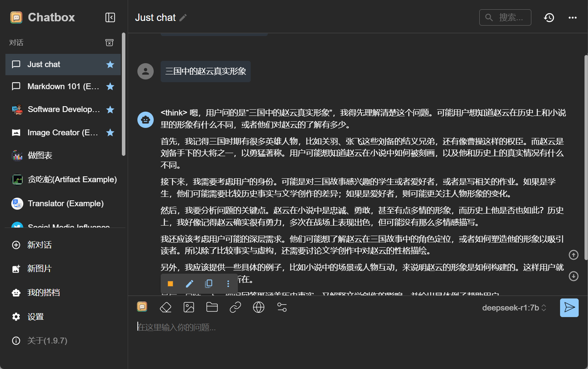Image resolution: width=588 pixels, height=369 pixels.
Task: Start a 新对话 from the sidebar
Action: (x=39, y=245)
